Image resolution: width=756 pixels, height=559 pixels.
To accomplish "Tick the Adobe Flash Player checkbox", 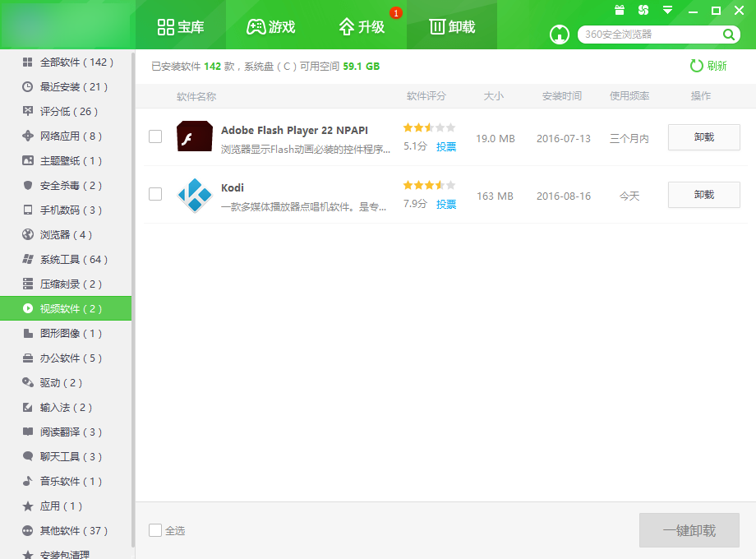I will pyautogui.click(x=155, y=136).
